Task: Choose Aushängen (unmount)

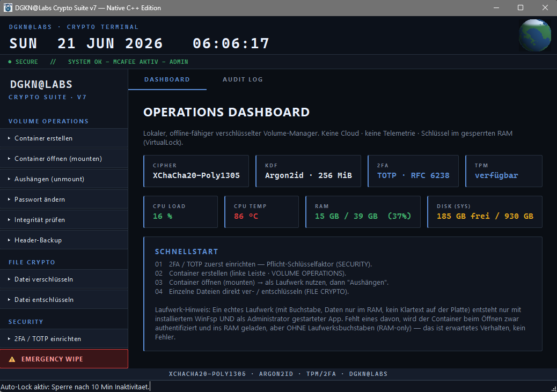Action: click(x=64, y=179)
